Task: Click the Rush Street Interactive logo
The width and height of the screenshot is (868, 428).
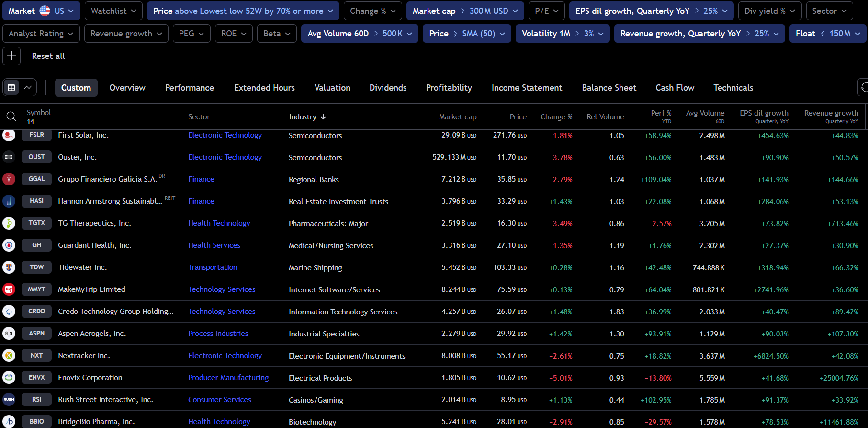Action: coord(9,400)
